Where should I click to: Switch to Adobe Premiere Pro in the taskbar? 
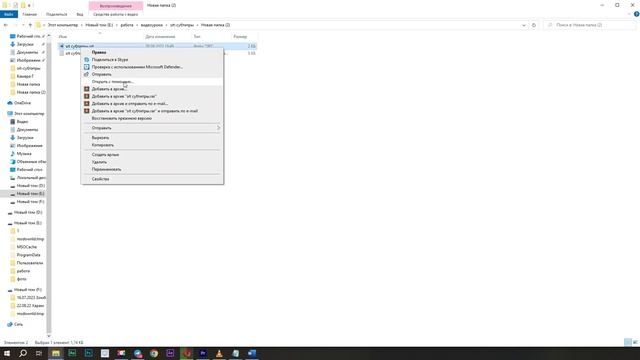coord(203,353)
